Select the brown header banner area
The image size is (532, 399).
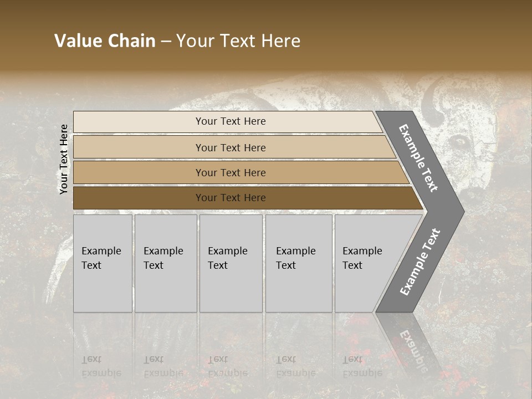click(x=266, y=35)
